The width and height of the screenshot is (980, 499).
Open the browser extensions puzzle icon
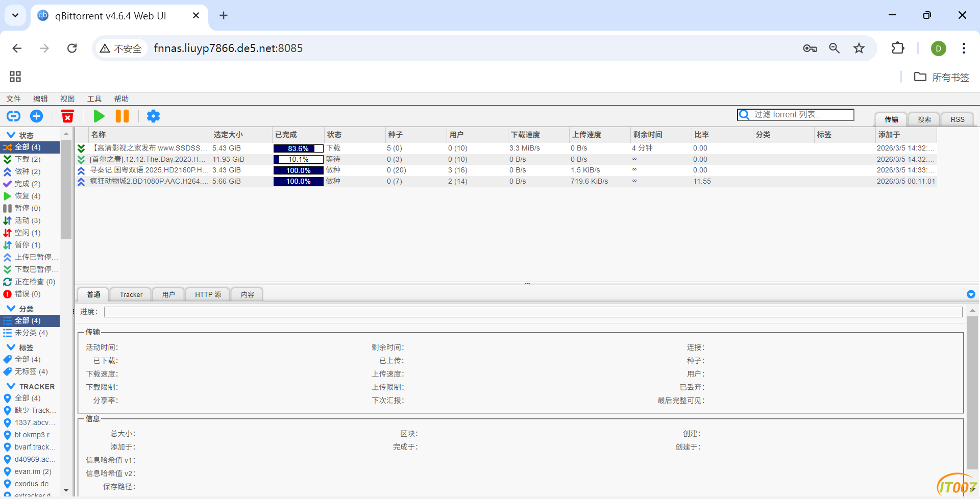tap(898, 48)
